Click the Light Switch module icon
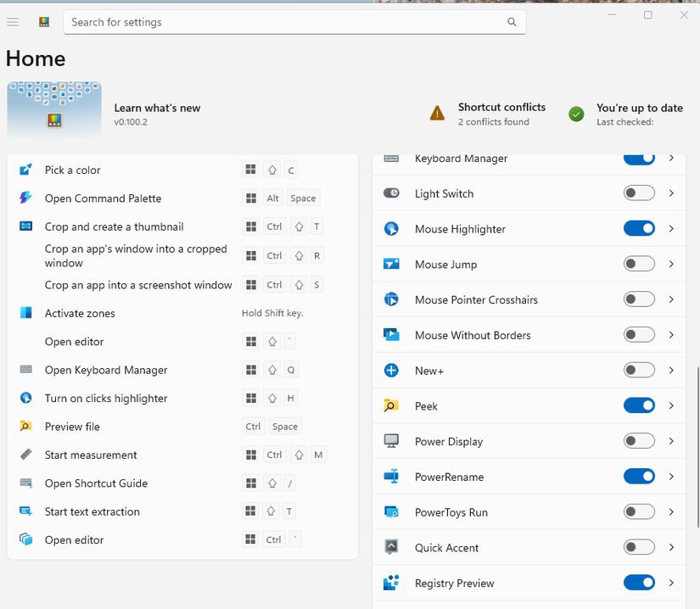This screenshot has width=700, height=609. pos(391,193)
